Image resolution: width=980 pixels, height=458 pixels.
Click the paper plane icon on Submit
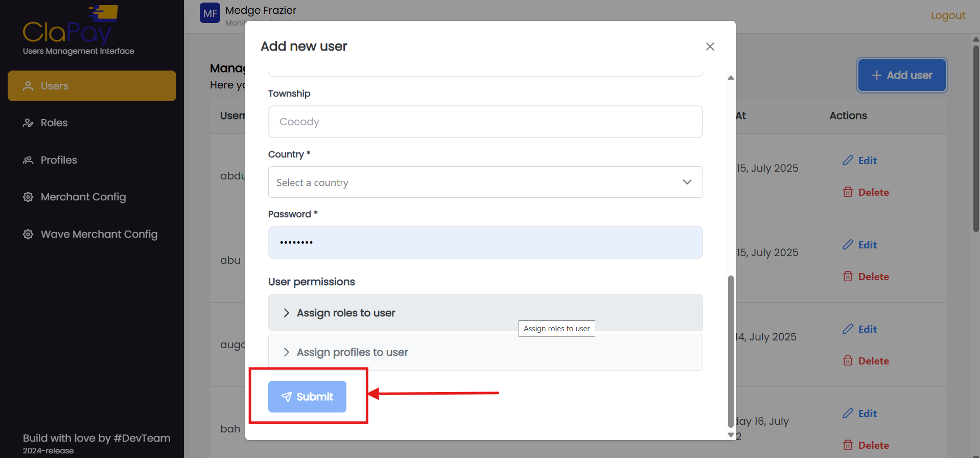tap(287, 397)
